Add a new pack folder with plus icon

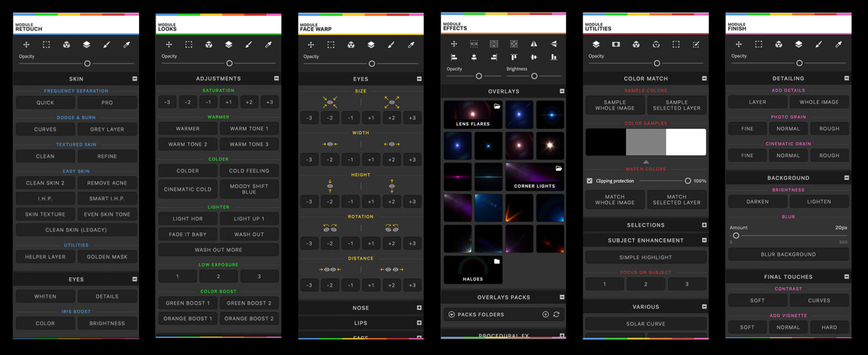(x=545, y=314)
